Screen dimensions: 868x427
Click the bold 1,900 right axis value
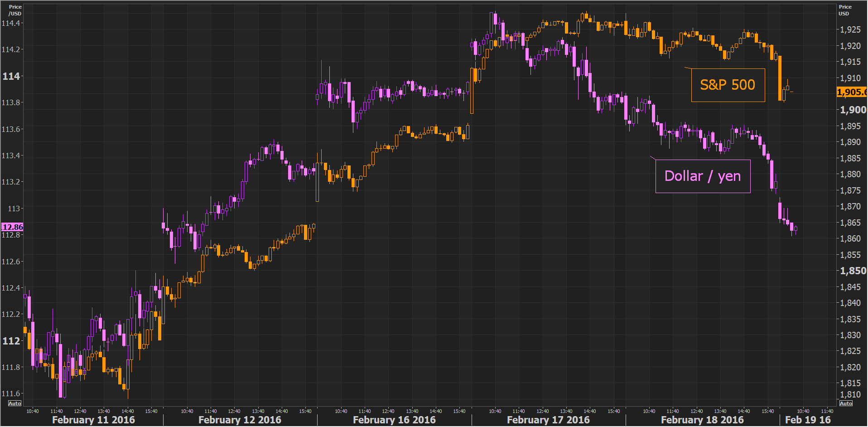(x=853, y=110)
